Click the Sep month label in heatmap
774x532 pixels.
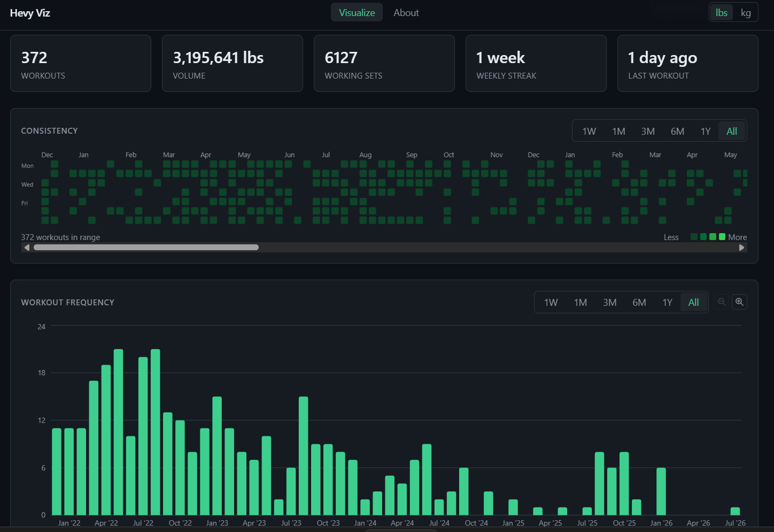(x=412, y=155)
